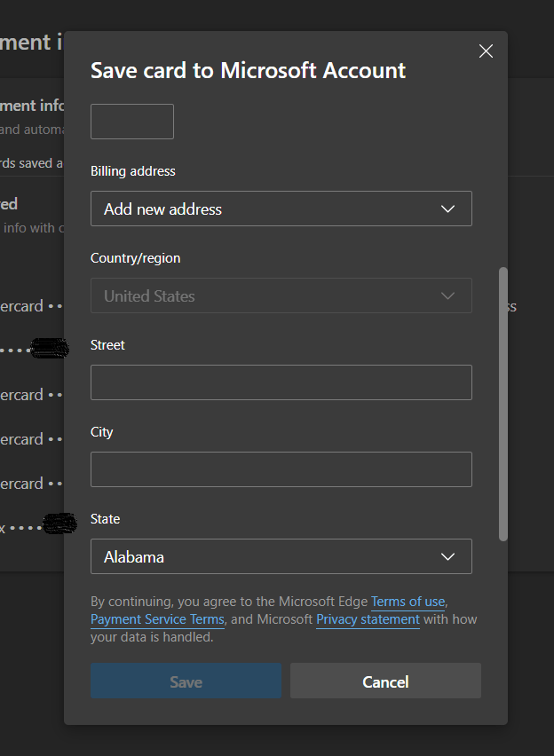This screenshot has width=554, height=756.
Task: Open the Terms of use link
Action: pyautogui.click(x=408, y=602)
